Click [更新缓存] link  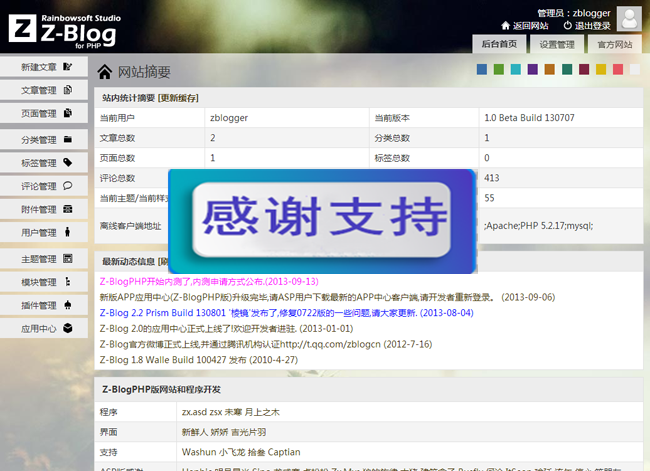[178, 98]
